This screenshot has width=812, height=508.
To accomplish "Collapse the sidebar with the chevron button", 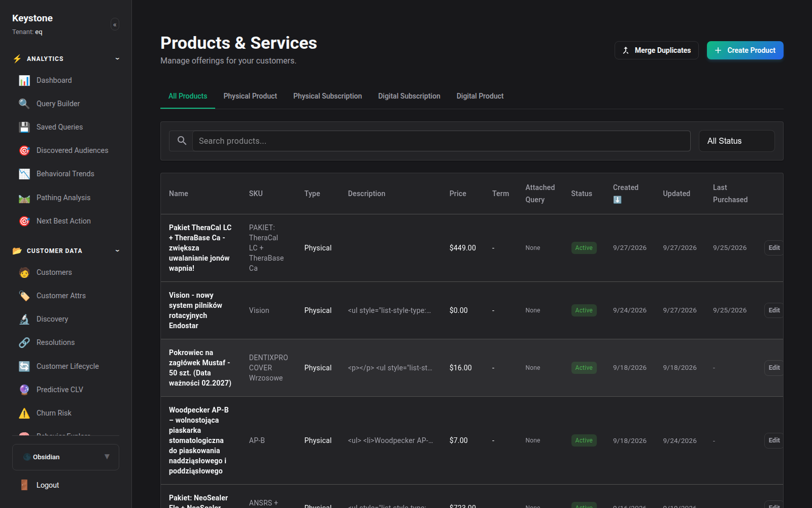I will pos(115,24).
